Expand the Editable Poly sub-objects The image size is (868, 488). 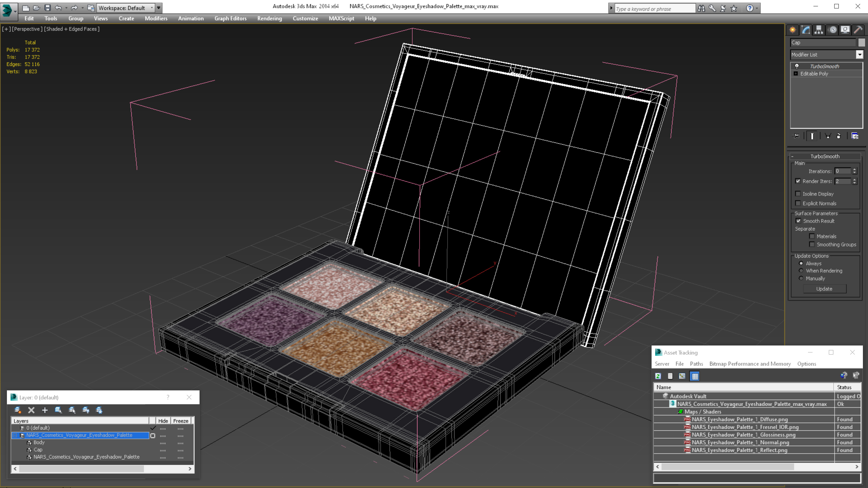796,74
